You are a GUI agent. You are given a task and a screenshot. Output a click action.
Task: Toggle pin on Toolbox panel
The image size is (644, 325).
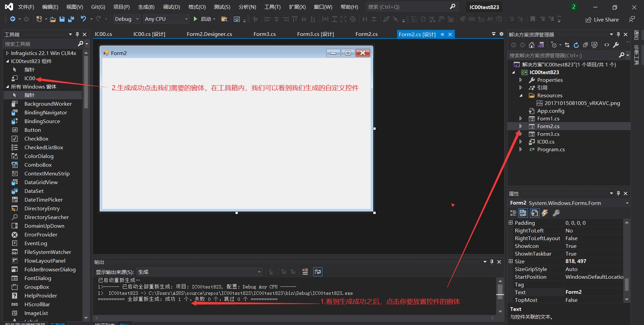coord(77,35)
